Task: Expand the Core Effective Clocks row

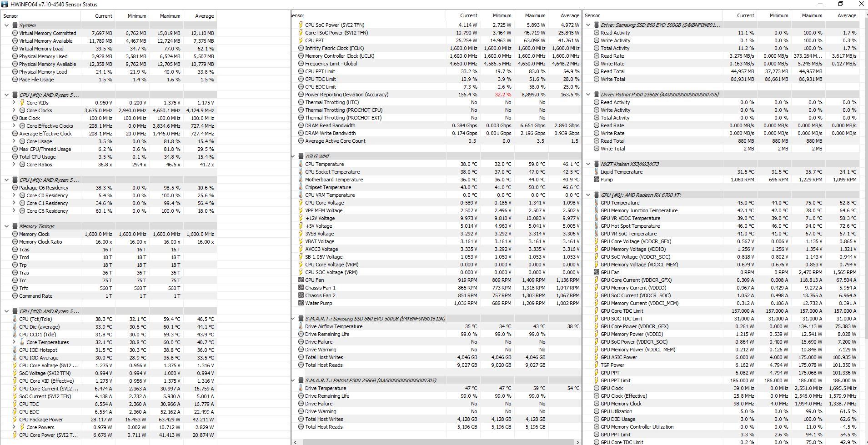Action: click(14, 126)
